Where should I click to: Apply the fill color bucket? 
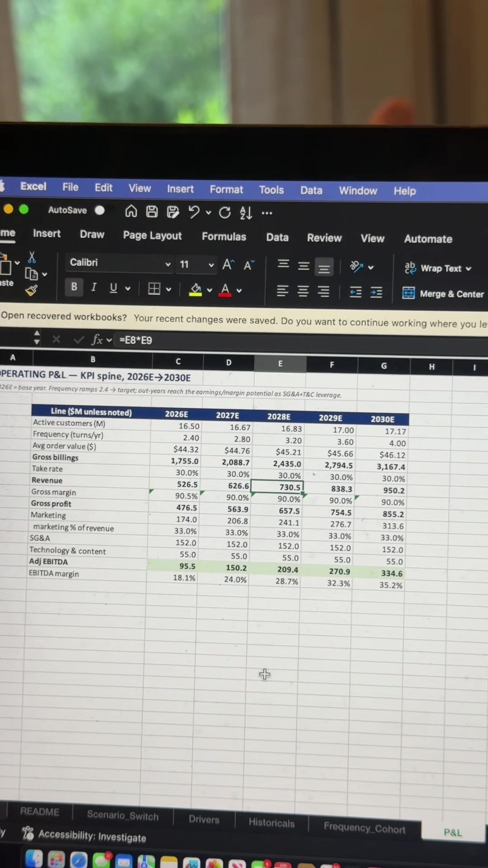click(196, 289)
